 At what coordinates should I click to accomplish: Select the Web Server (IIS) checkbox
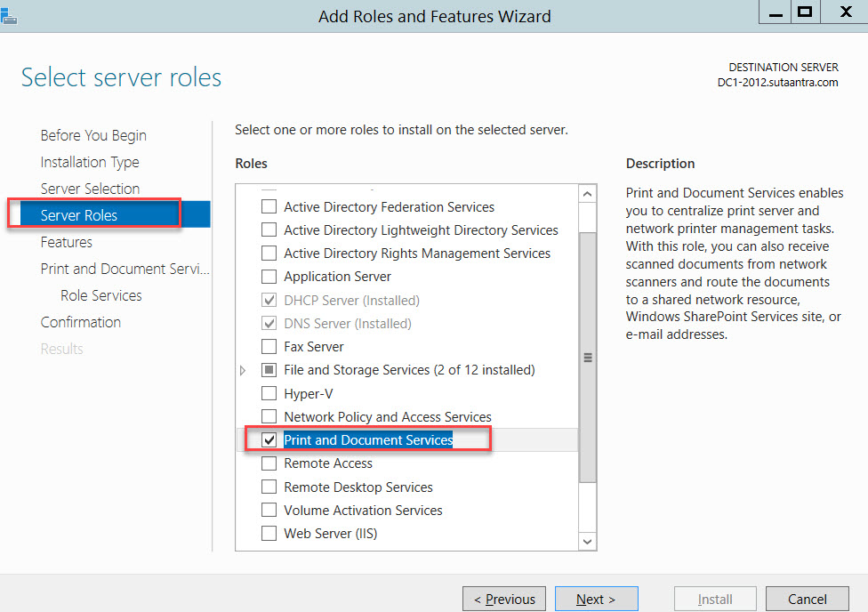269,533
